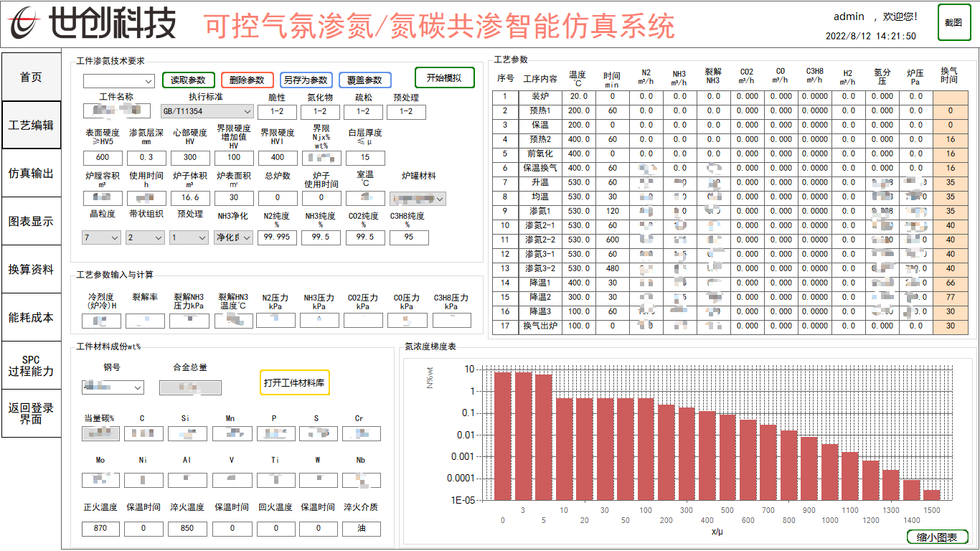Viewport: 980px width, 551px height.
Task: Switch to the 工艺编辑 tab
Action: coord(31,124)
